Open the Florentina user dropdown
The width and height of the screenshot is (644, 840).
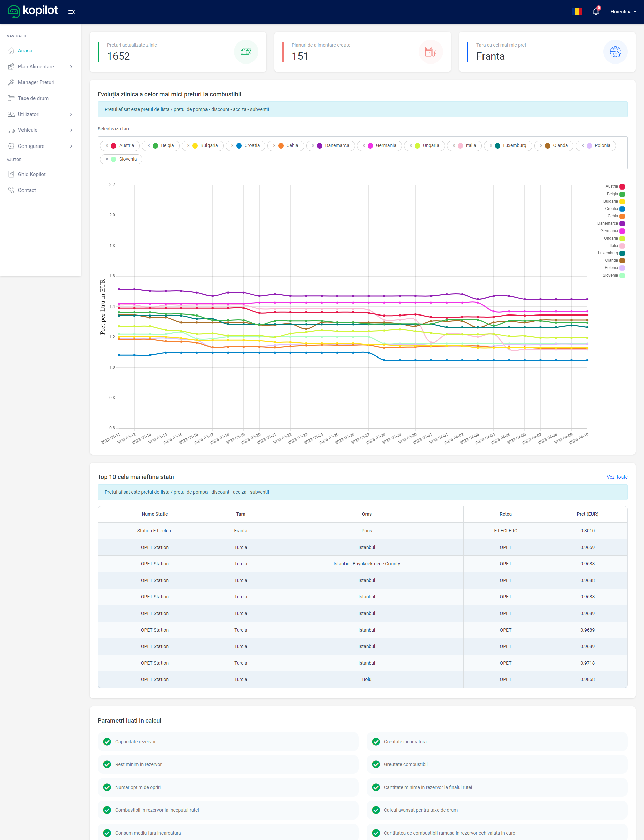[623, 12]
